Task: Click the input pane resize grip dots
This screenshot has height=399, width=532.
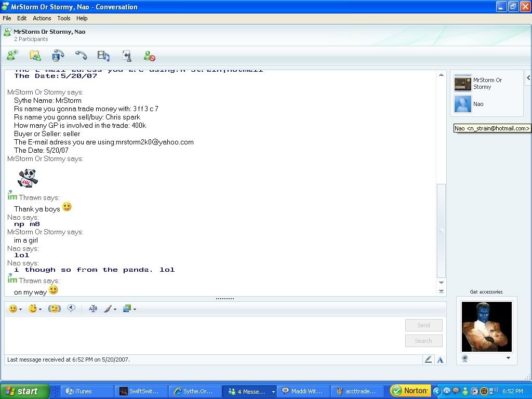Action: (225, 299)
